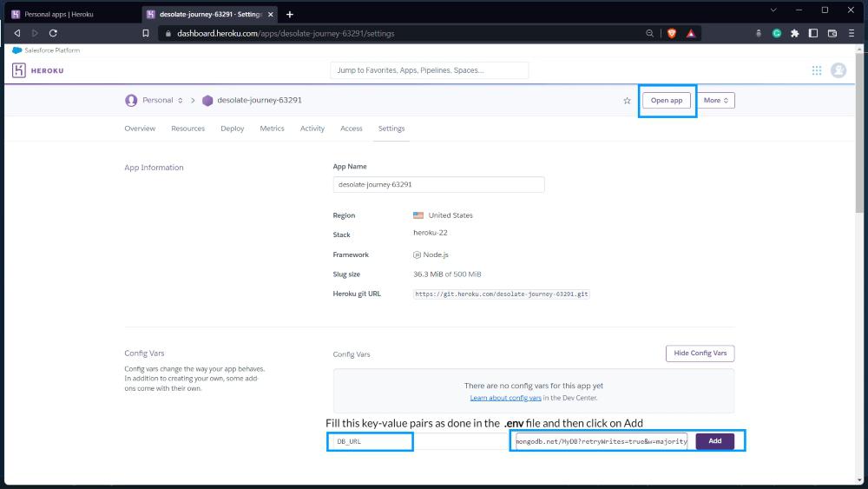Open a new browser tab with plus
868x489 pixels.
[x=290, y=15]
